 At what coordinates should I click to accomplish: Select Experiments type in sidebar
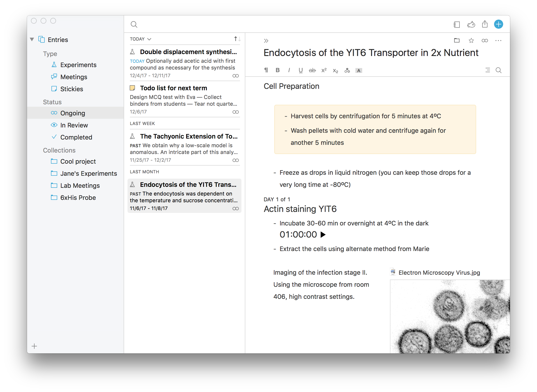click(78, 65)
